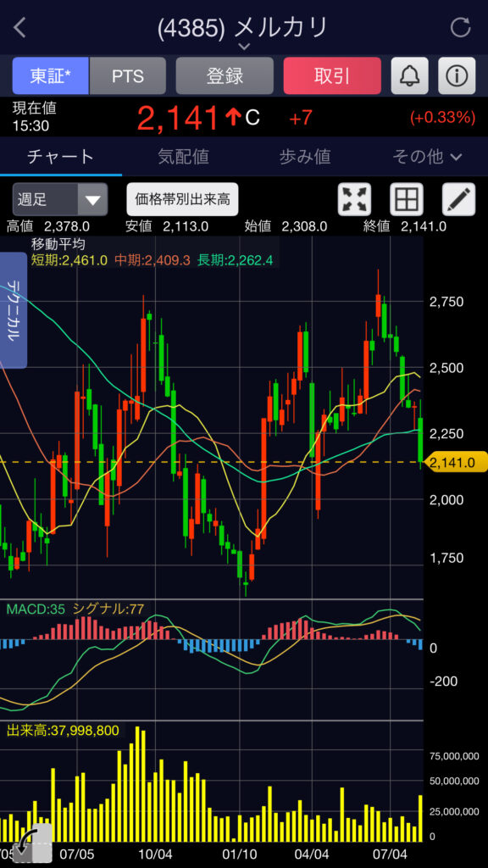Open chart grid layout icon

click(x=407, y=199)
